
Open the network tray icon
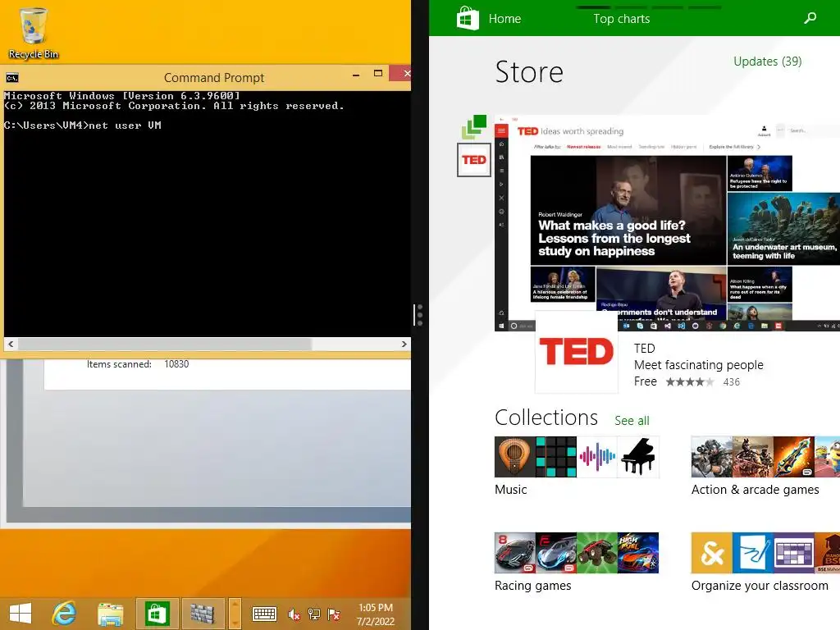[314, 614]
